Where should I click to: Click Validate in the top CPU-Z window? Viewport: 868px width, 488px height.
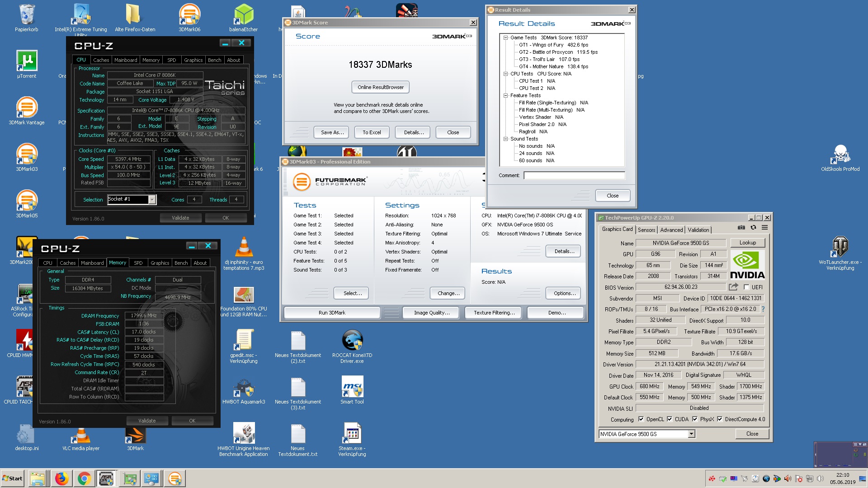(x=180, y=218)
